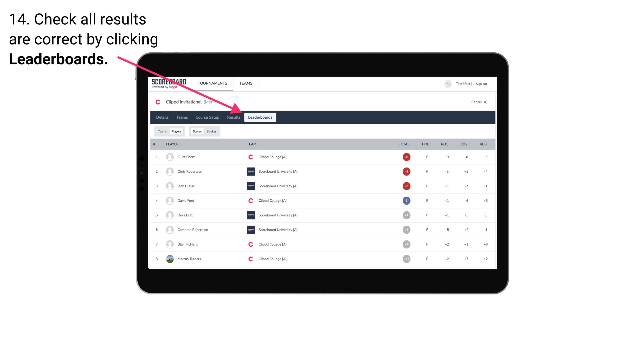Toggle the Teams filter button

[x=161, y=131]
